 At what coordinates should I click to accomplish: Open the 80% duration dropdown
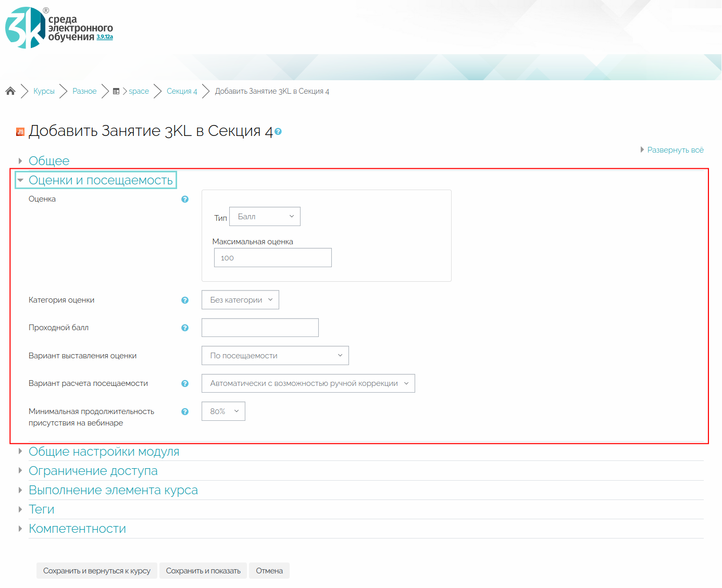coord(223,411)
